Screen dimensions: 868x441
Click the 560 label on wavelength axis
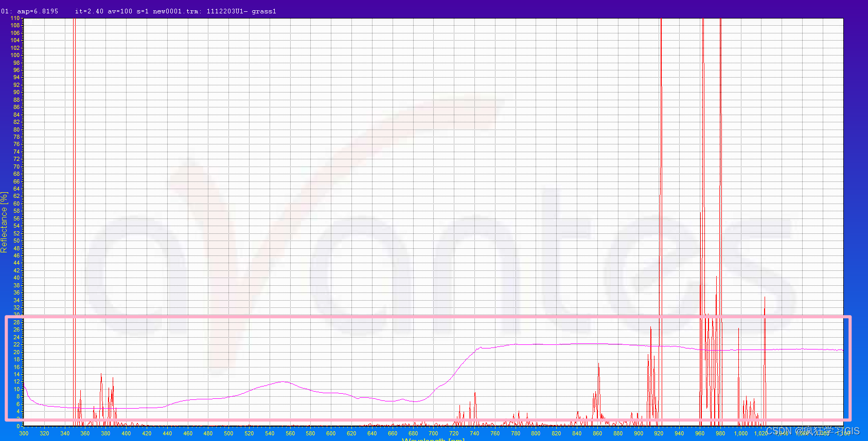290,433
